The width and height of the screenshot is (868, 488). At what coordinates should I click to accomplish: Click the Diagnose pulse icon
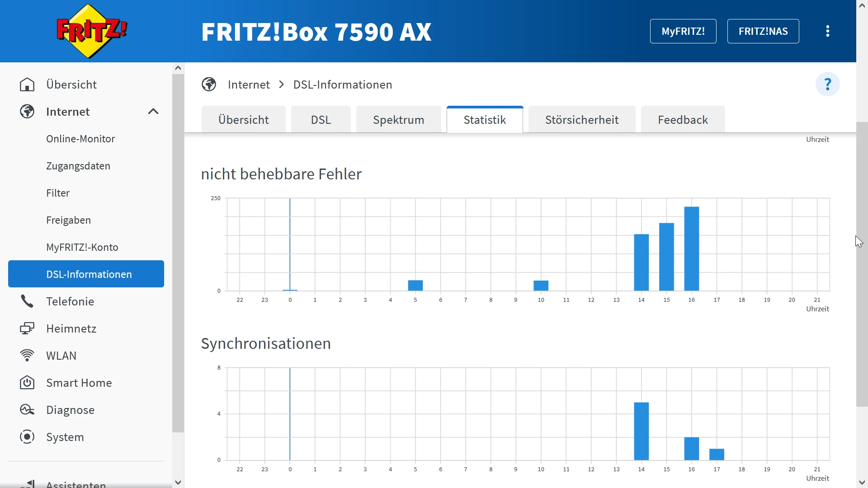[27, 410]
